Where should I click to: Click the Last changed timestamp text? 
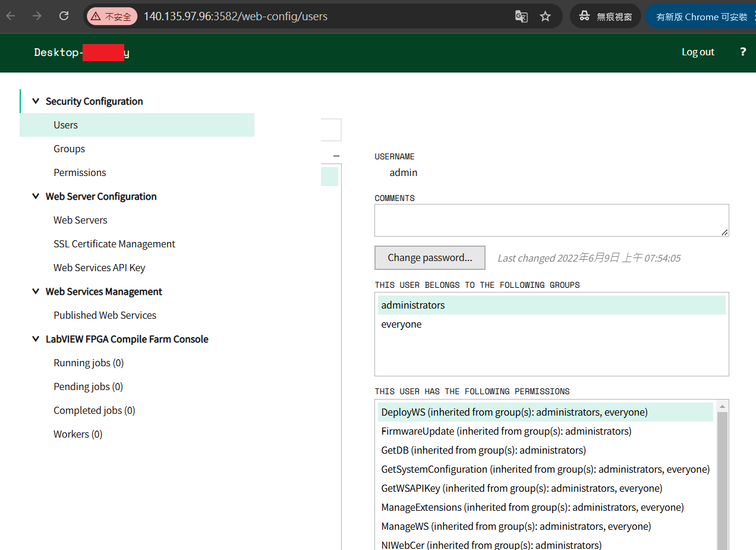(589, 258)
